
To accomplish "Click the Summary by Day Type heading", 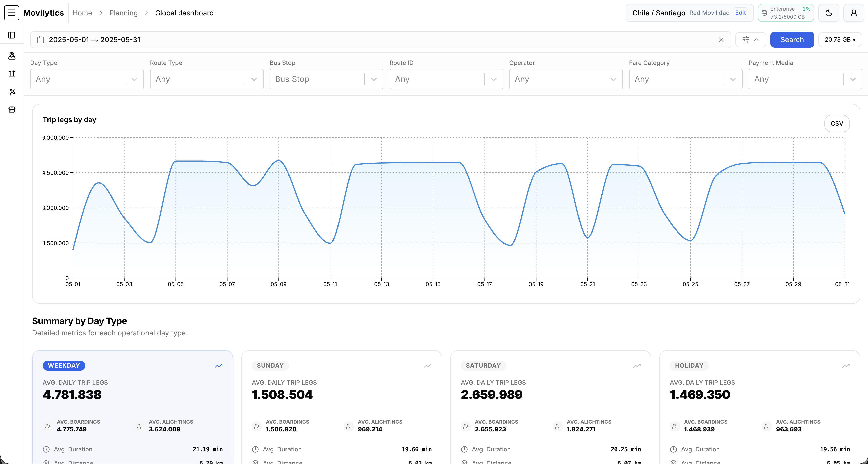I will (79, 321).
